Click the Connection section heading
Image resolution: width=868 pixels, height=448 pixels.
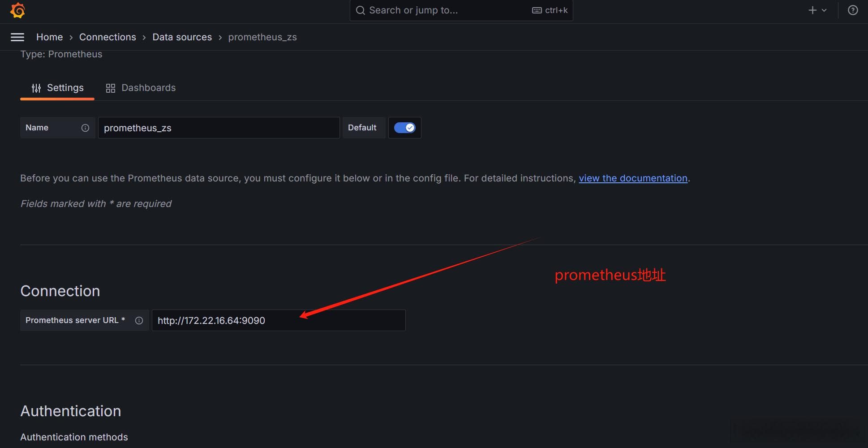(60, 291)
